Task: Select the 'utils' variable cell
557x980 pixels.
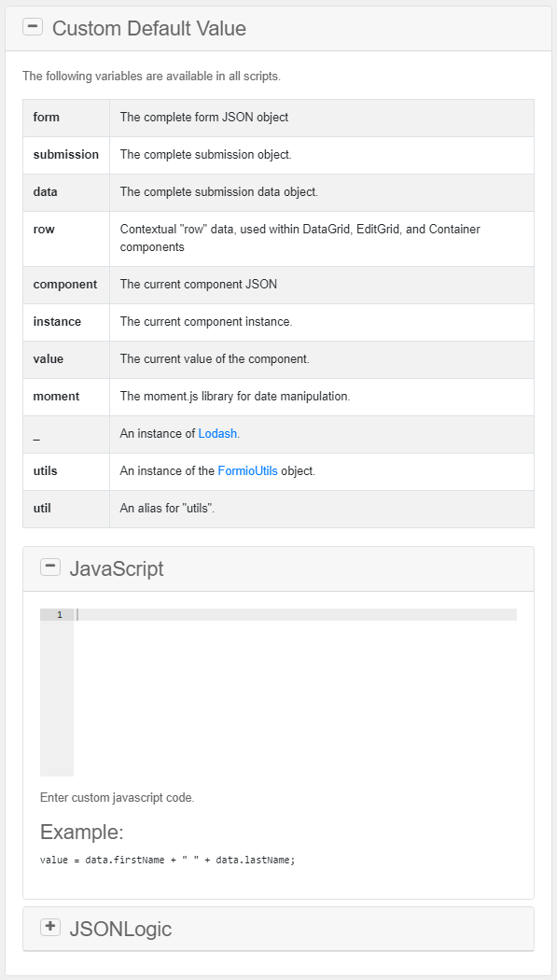Action: coord(66,472)
